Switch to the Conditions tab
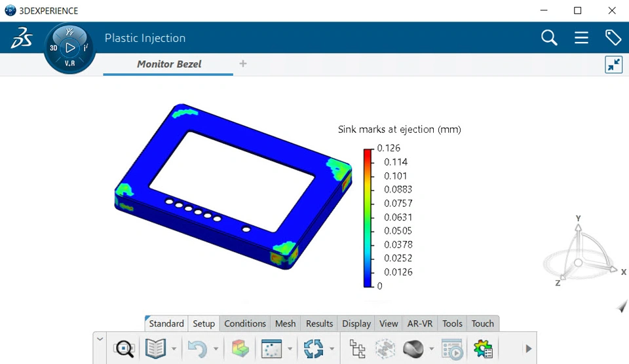Viewport: 629px width, 364px height. 244,323
